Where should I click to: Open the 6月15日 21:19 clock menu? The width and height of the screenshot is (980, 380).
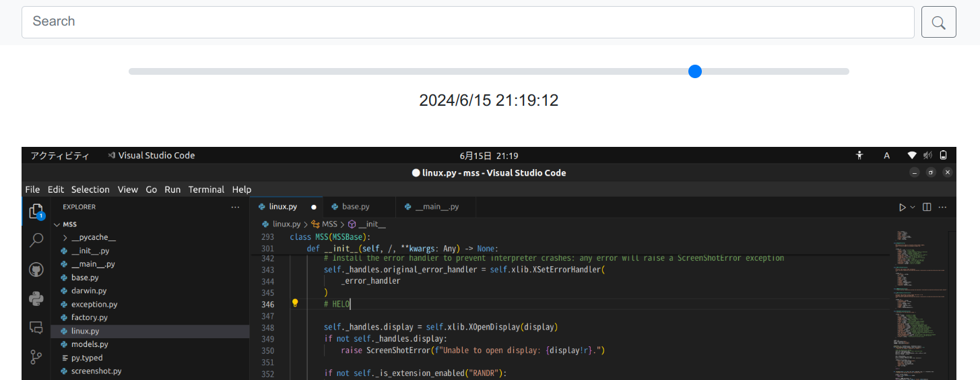[x=489, y=156]
